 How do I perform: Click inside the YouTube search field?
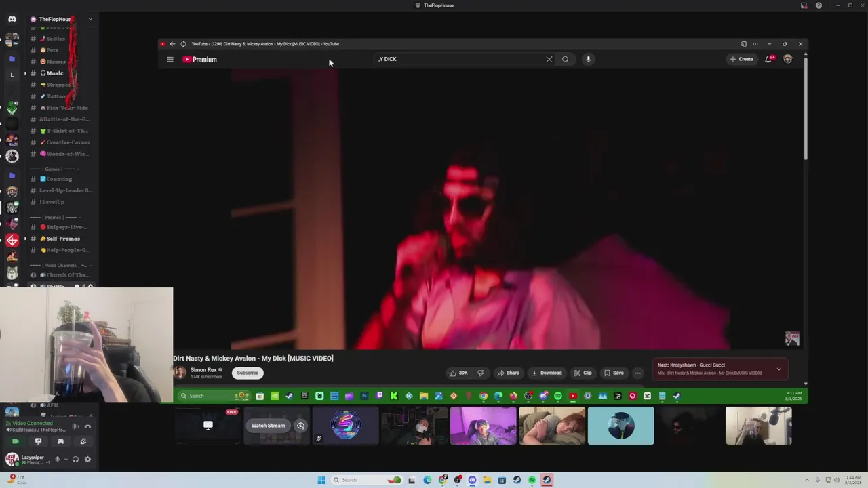tap(461, 59)
